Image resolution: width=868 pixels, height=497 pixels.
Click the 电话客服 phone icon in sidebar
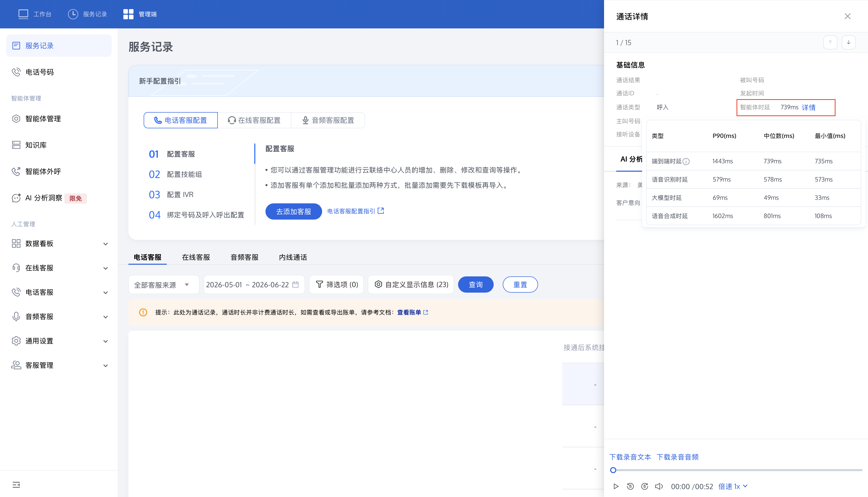coord(16,292)
